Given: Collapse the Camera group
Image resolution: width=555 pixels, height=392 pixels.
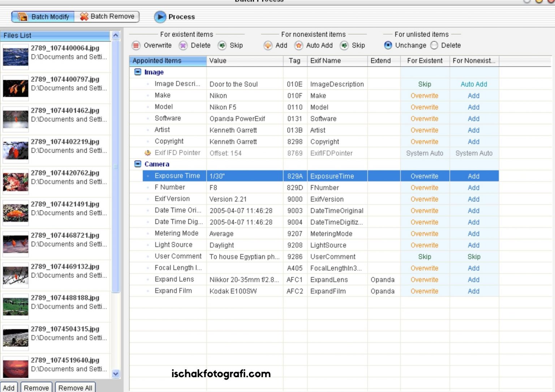Looking at the screenshot, I should point(138,164).
